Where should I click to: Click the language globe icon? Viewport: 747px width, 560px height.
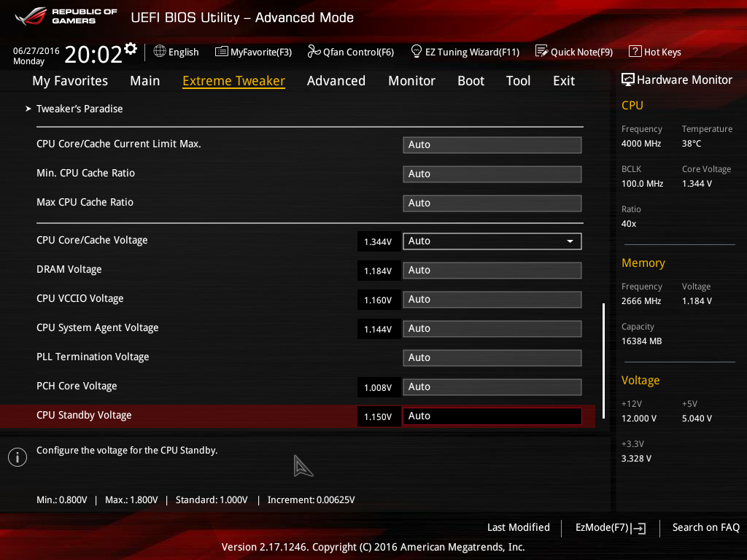click(x=160, y=51)
